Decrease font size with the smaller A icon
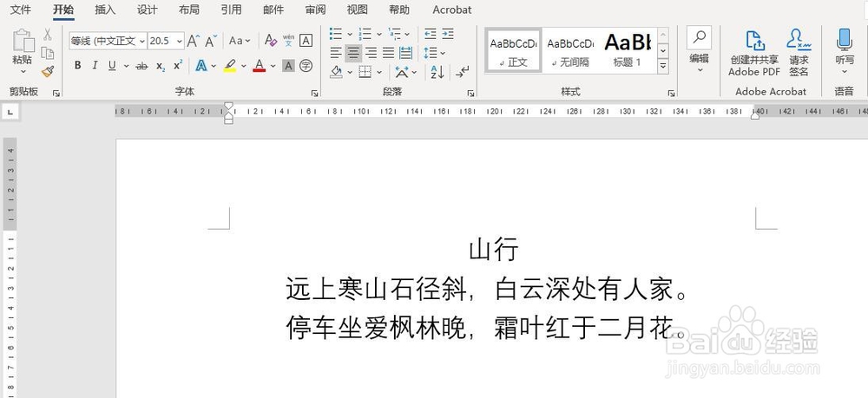The width and height of the screenshot is (868, 398). pyautogui.click(x=211, y=41)
